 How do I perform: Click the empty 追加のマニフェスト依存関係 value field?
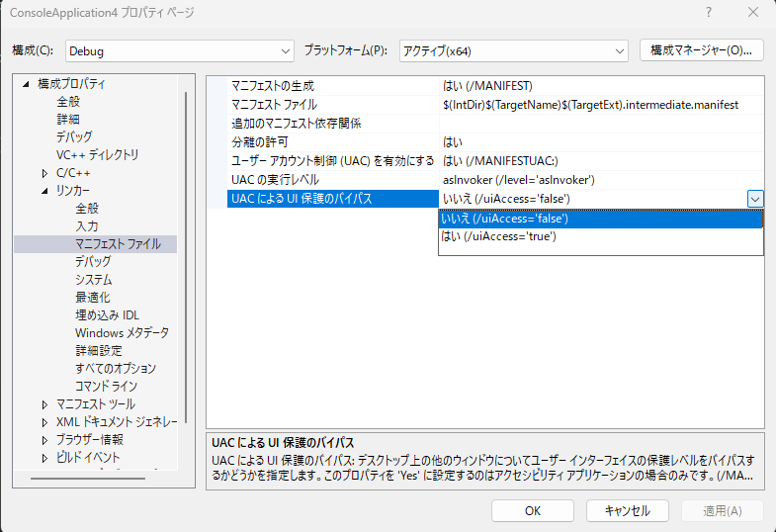click(x=601, y=124)
